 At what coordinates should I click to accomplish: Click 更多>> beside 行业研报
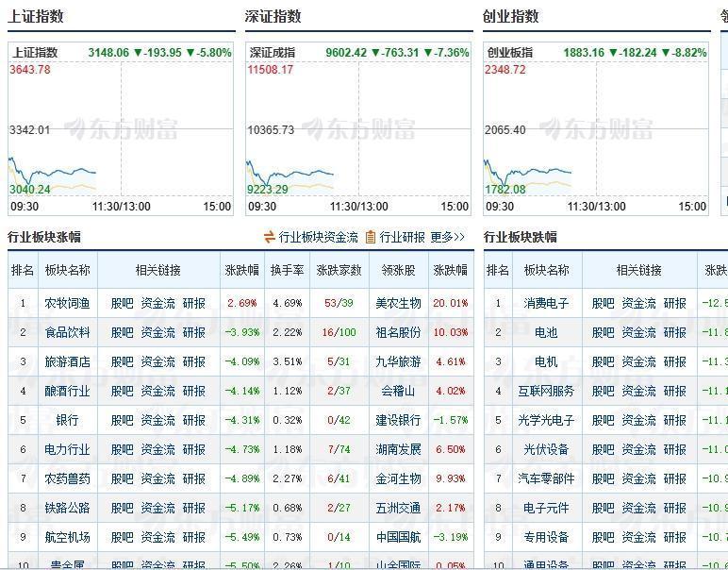[447, 237]
